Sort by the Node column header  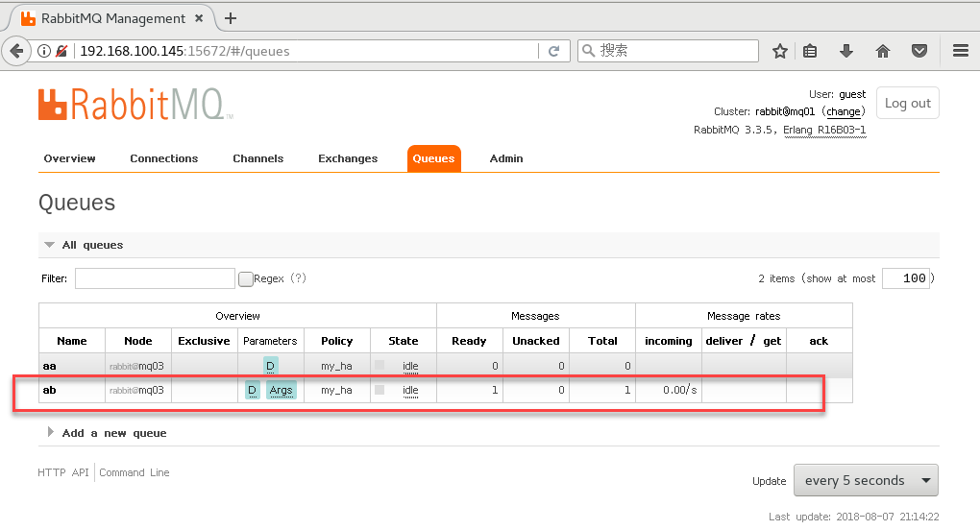138,341
